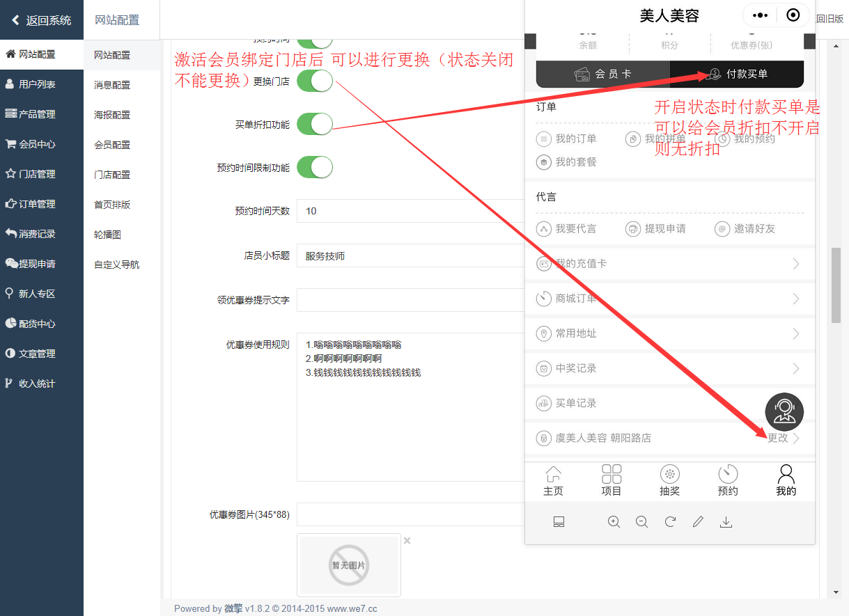
Task: Expand 我的充值卡 row chevron
Action: click(796, 264)
